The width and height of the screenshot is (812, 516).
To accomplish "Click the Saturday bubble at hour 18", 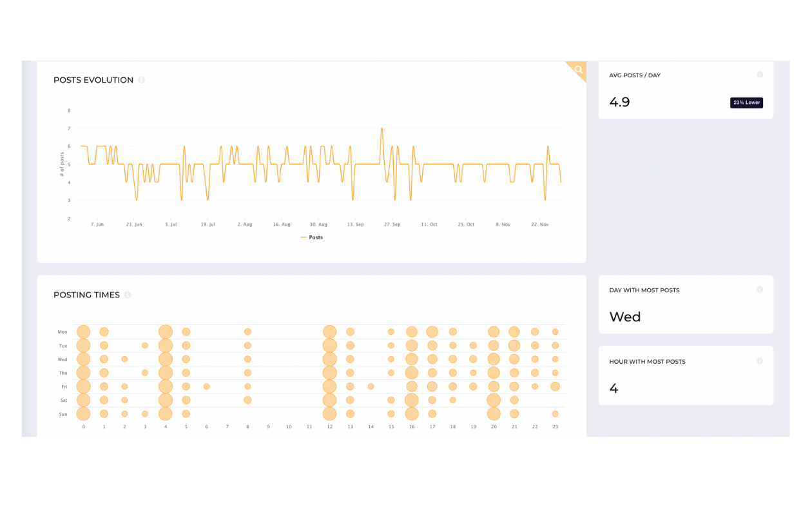I will (x=452, y=400).
